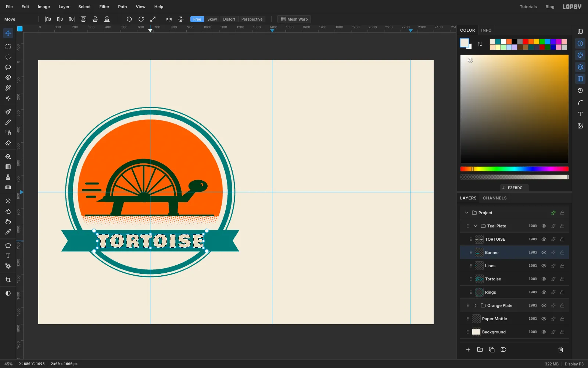Select the eyedropper tool
Viewport: 588px width, 368px height.
8,232
